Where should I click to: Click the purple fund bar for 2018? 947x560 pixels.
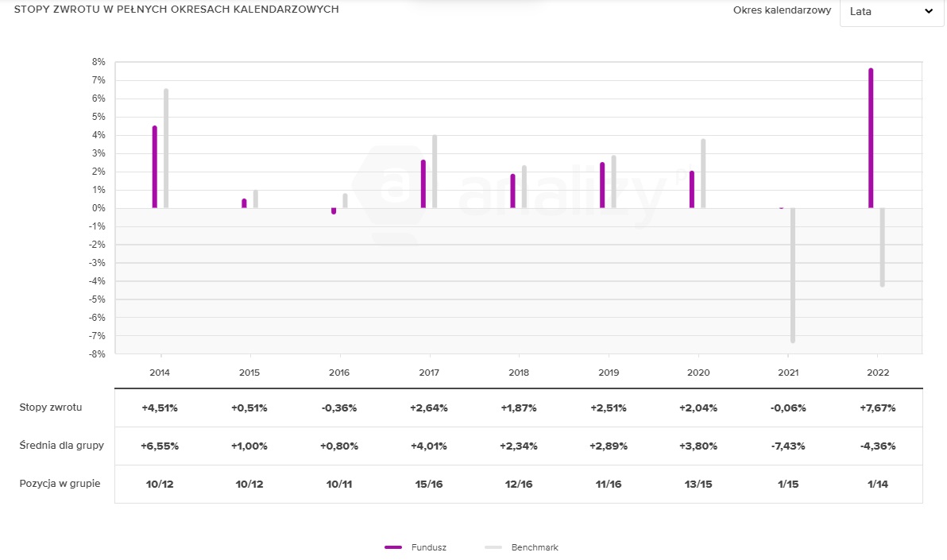[513, 191]
